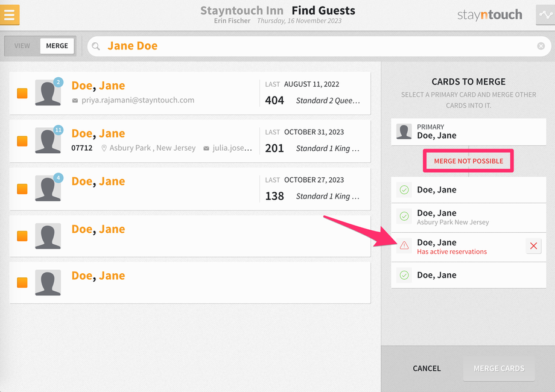The width and height of the screenshot is (555, 392).
Task: Click Standard 2 Quee… room type
Action: [328, 101]
